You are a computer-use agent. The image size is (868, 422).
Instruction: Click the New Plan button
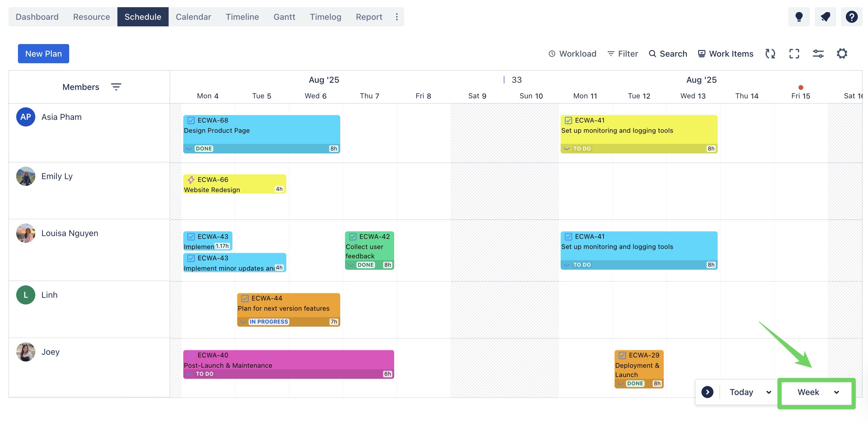click(x=43, y=54)
